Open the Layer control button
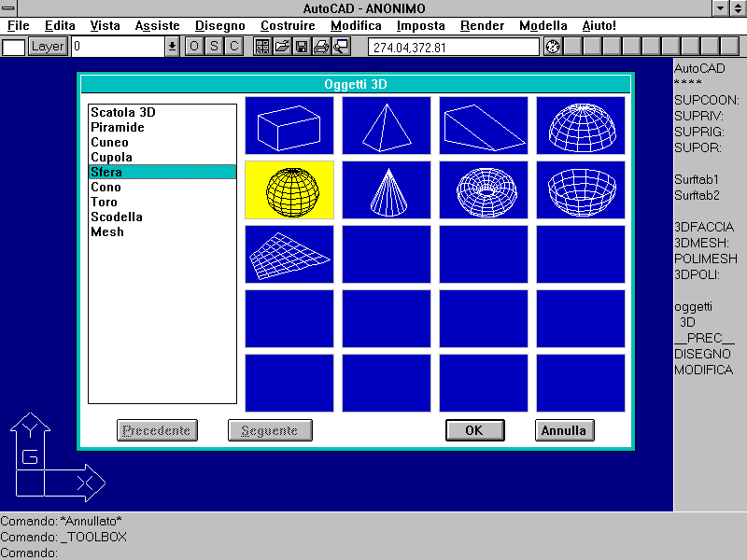Viewport: 747px width, 560px height. coord(48,46)
